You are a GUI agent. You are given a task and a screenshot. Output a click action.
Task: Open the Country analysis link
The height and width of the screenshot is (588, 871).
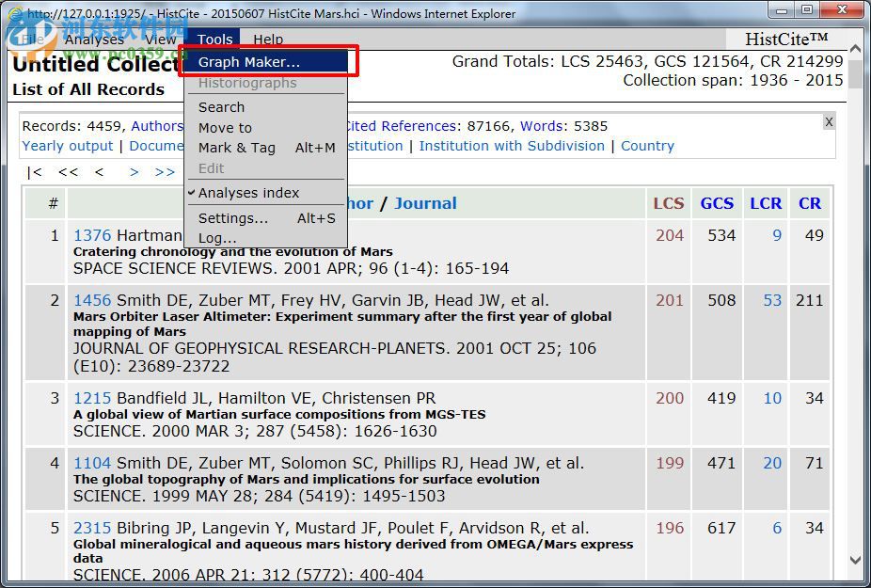pos(647,146)
